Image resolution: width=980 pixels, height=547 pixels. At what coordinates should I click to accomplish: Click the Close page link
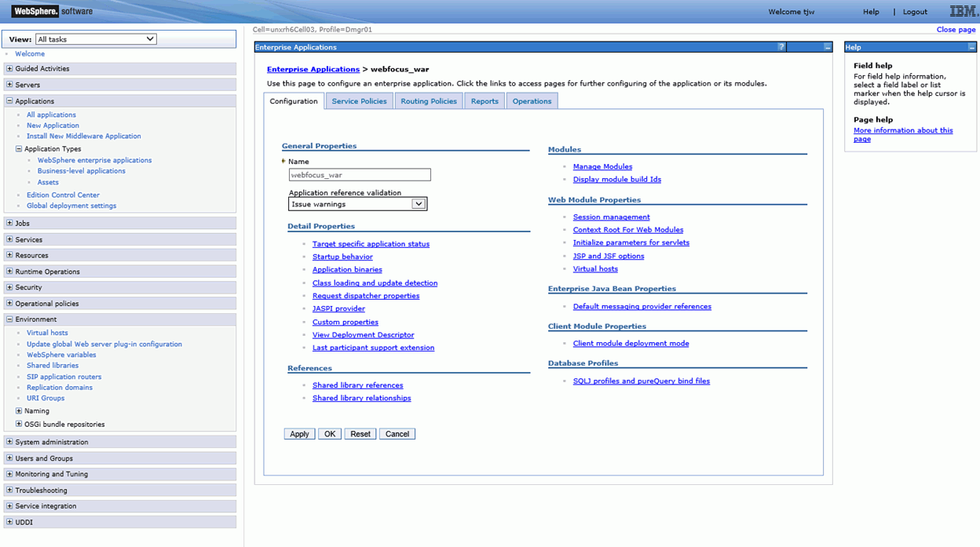click(x=956, y=30)
